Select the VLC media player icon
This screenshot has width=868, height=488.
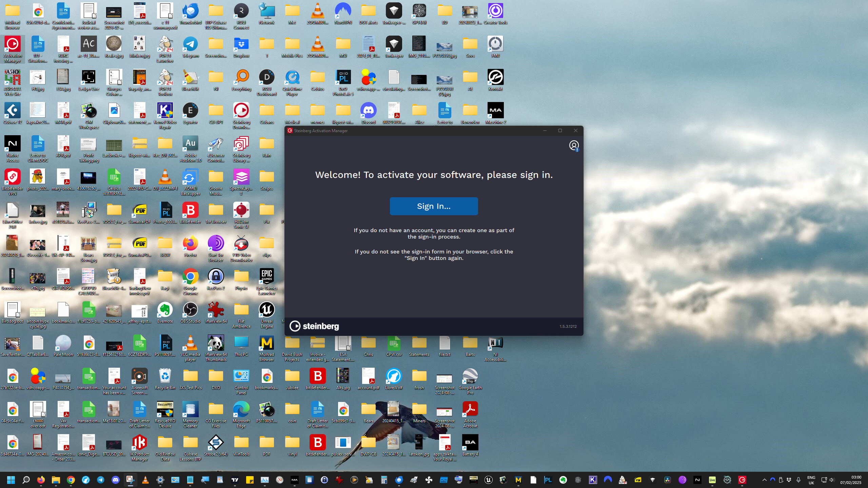click(x=191, y=348)
